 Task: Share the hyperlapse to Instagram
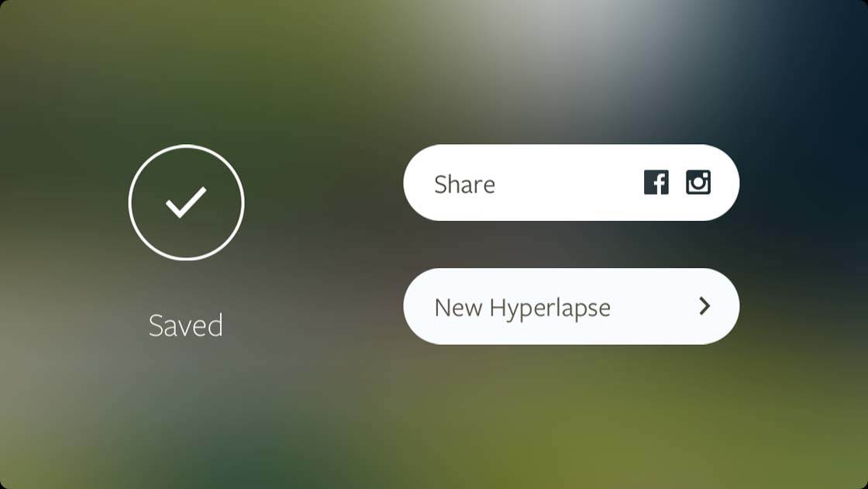698,182
